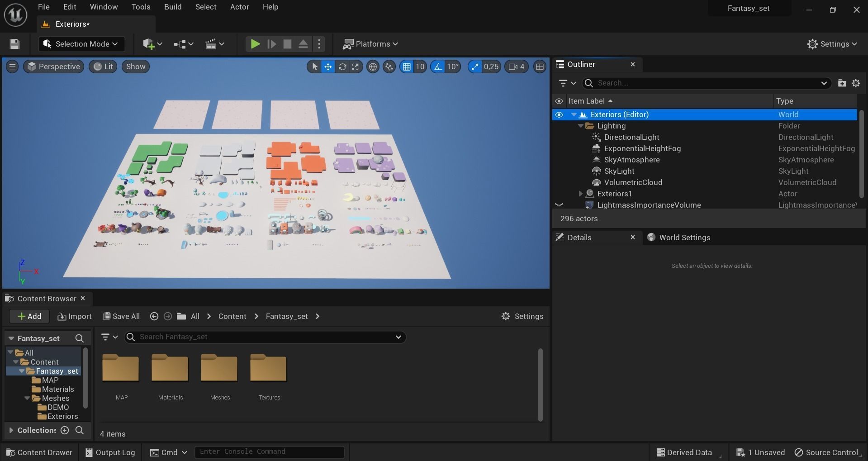
Task: Adjust camera speed 4
Action: tap(517, 67)
